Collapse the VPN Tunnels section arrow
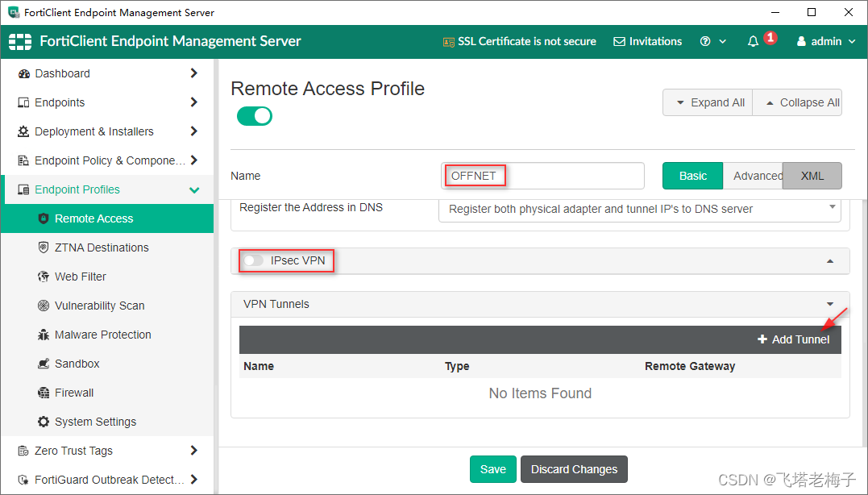Screen dimensions: 868x495 (830, 304)
